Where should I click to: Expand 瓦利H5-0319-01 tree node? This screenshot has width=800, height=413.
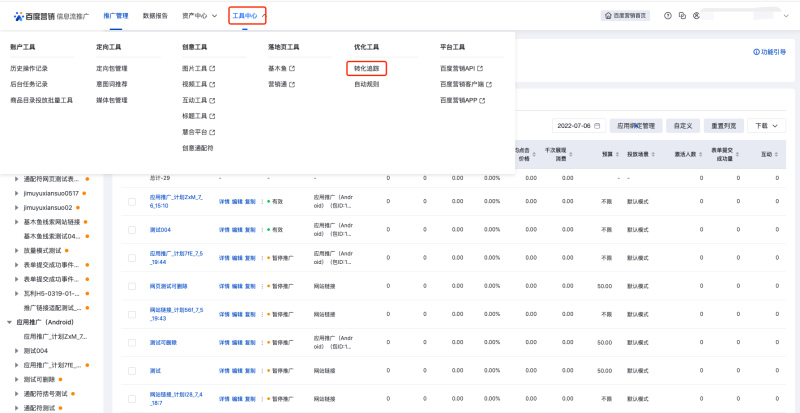click(17, 294)
